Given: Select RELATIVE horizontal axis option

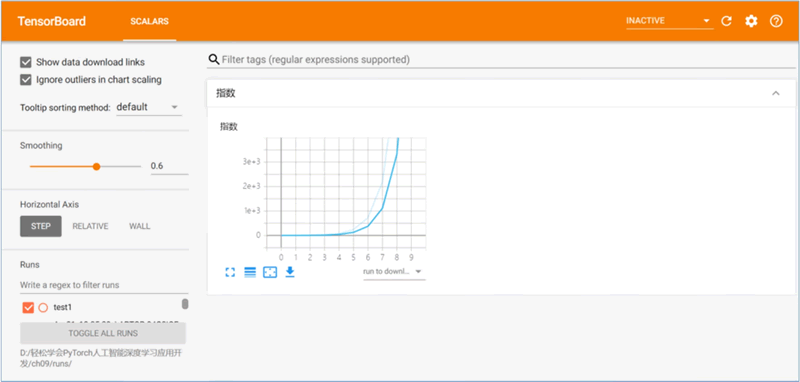Looking at the screenshot, I should point(90,226).
